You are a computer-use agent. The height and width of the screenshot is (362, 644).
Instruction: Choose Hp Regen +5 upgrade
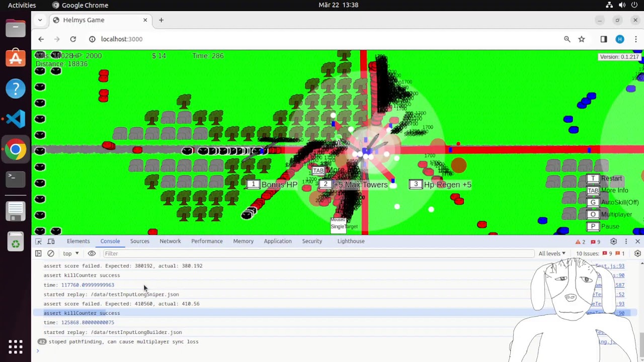coord(441,185)
